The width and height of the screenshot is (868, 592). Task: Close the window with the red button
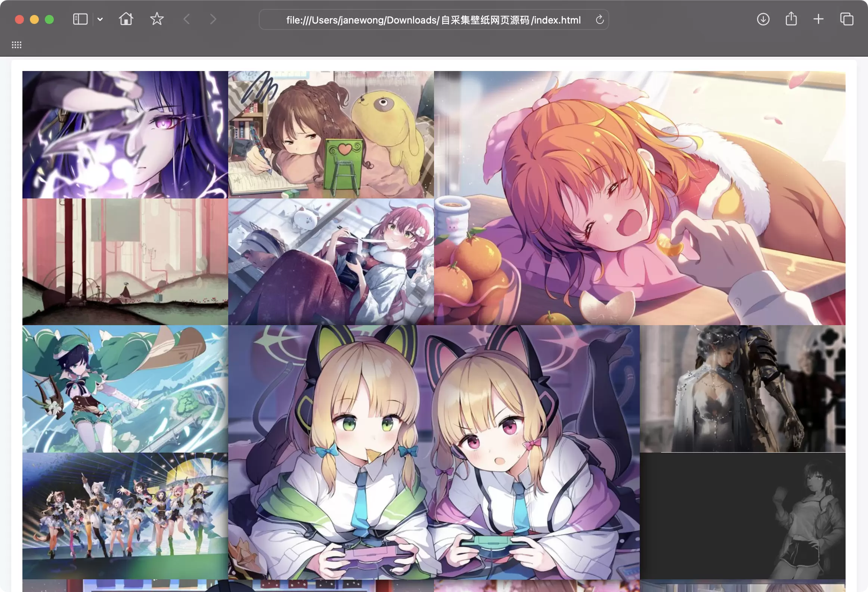pyautogui.click(x=19, y=19)
